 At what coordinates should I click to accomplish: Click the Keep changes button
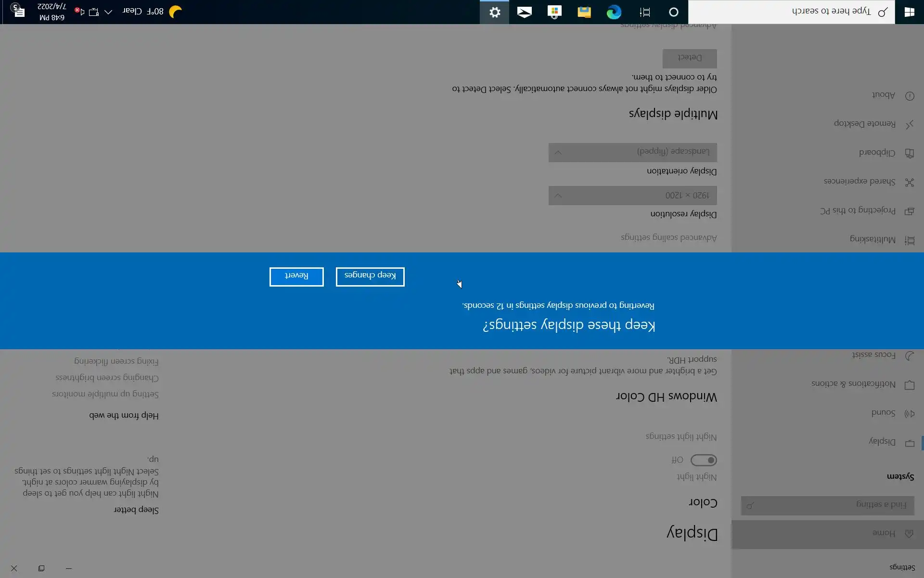pyautogui.click(x=370, y=276)
